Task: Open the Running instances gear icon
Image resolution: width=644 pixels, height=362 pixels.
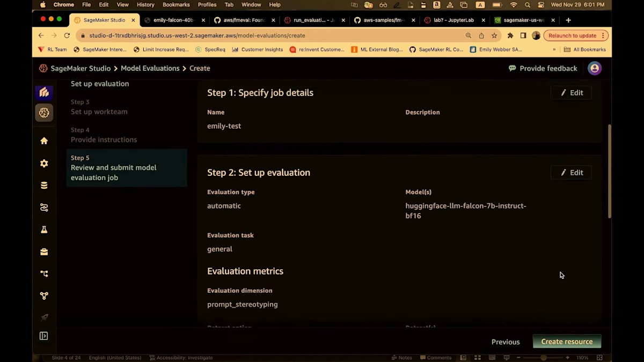Action: click(x=44, y=164)
